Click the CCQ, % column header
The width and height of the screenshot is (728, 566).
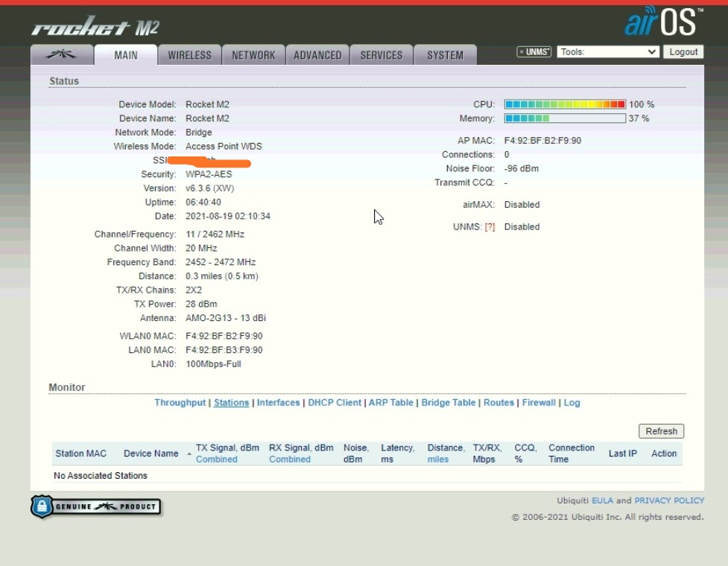coord(525,454)
